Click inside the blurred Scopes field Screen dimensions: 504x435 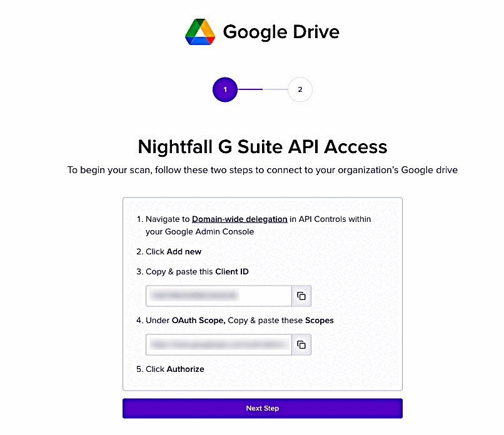(219, 345)
